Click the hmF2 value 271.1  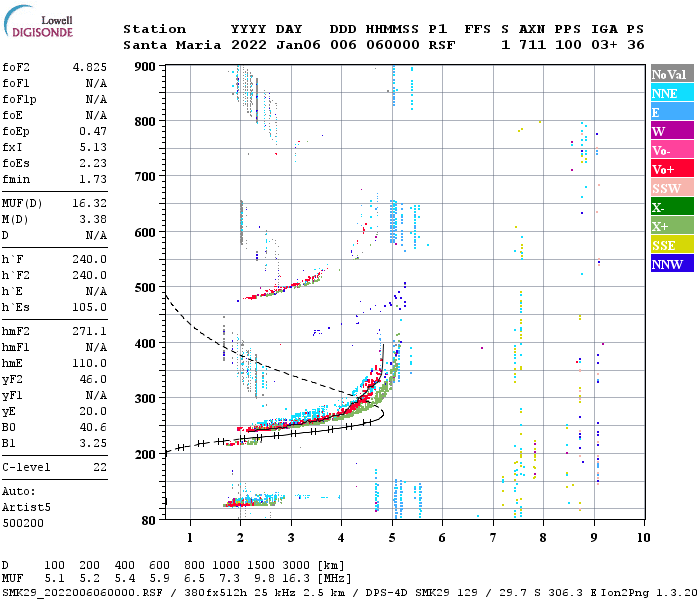(x=90, y=331)
